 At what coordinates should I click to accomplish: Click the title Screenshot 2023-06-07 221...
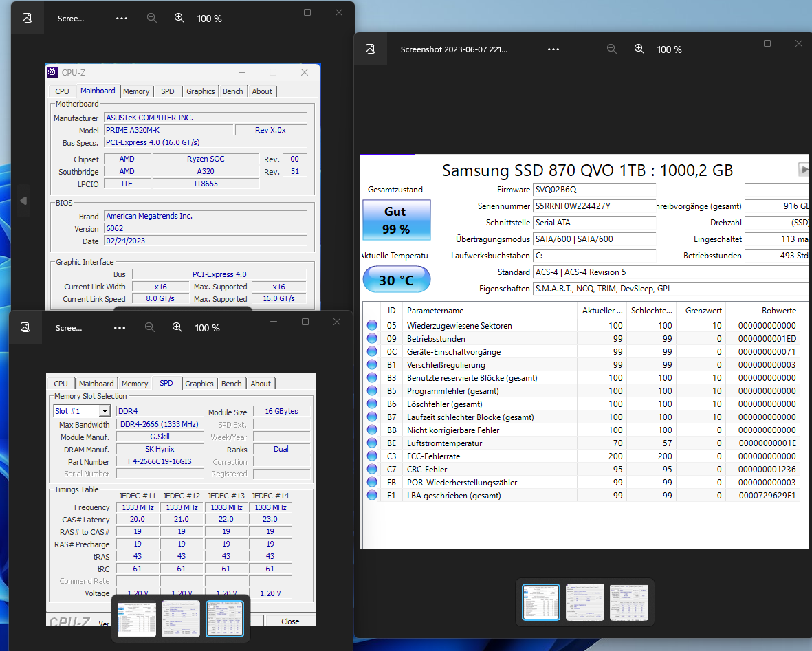pos(454,49)
